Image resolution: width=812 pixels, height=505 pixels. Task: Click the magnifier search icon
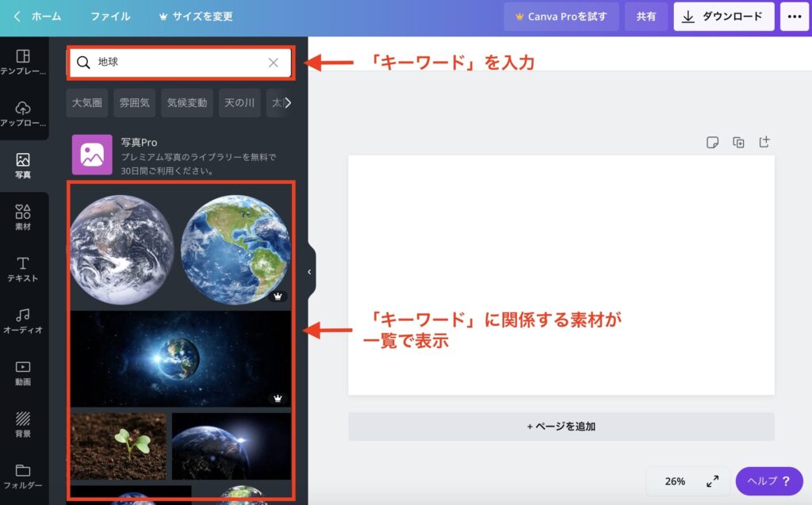click(x=82, y=63)
